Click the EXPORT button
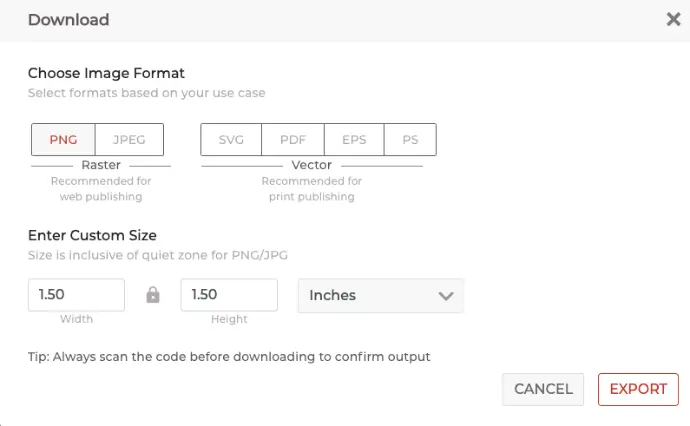This screenshot has height=426, width=690. click(638, 389)
